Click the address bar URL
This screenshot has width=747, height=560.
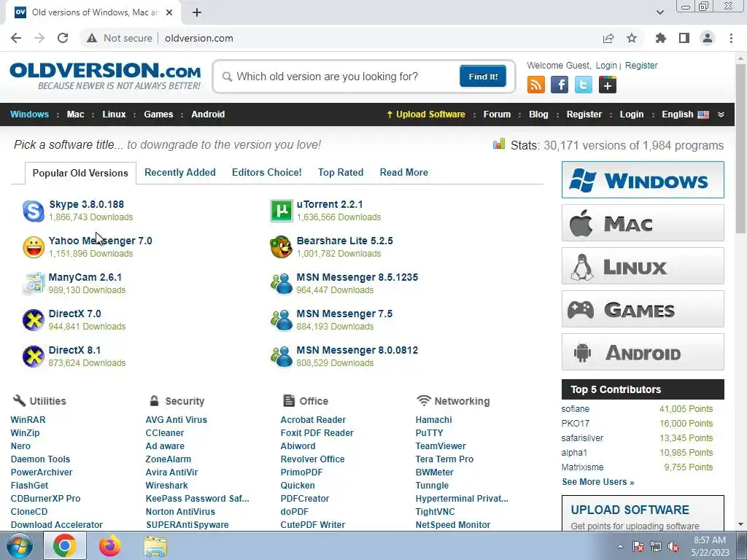(198, 38)
